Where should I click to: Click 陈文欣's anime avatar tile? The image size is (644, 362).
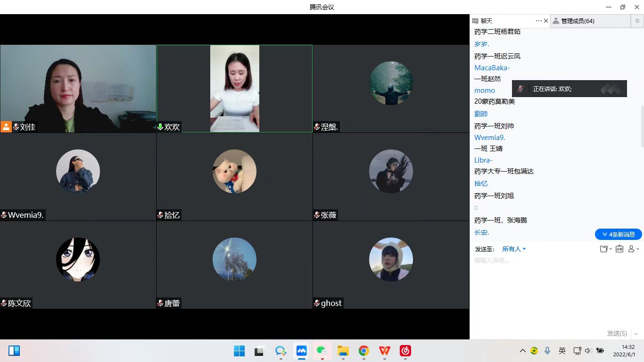tap(78, 259)
